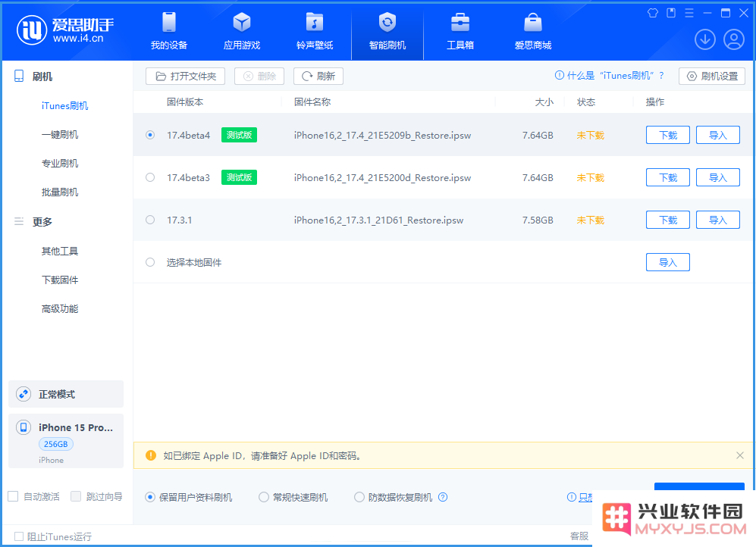This screenshot has width=756, height=547.
Task: Click the orange warning exclamation icon
Action: [x=151, y=455]
